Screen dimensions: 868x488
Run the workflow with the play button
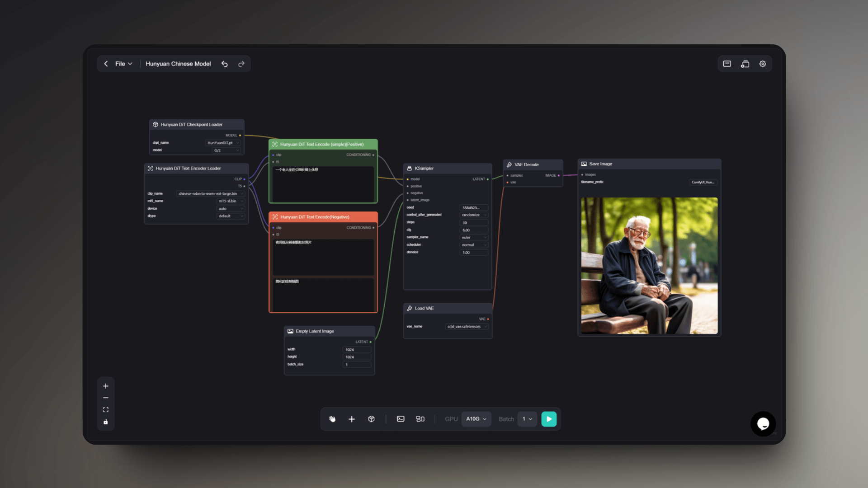[549, 419]
